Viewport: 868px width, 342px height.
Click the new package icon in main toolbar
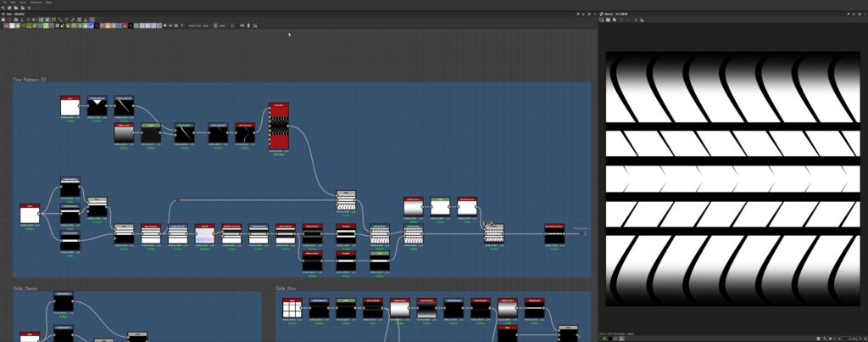(9, 8)
